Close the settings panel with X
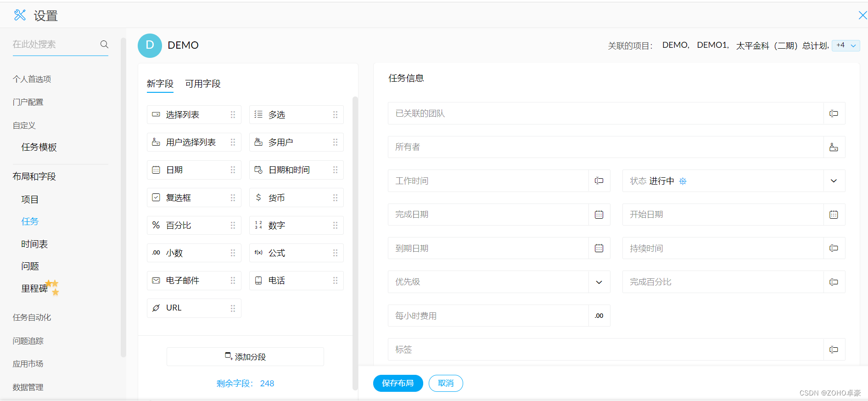This screenshot has width=868, height=401. point(862,15)
